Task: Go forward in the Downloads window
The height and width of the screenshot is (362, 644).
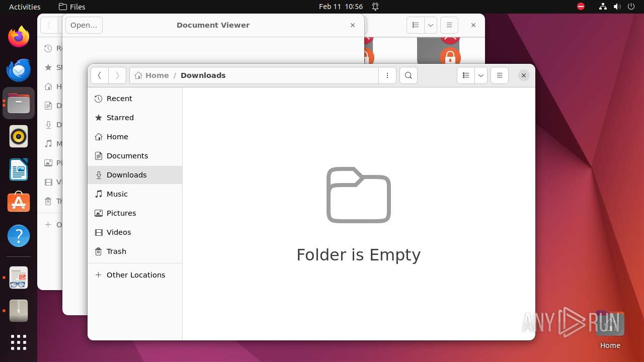Action: click(x=117, y=75)
